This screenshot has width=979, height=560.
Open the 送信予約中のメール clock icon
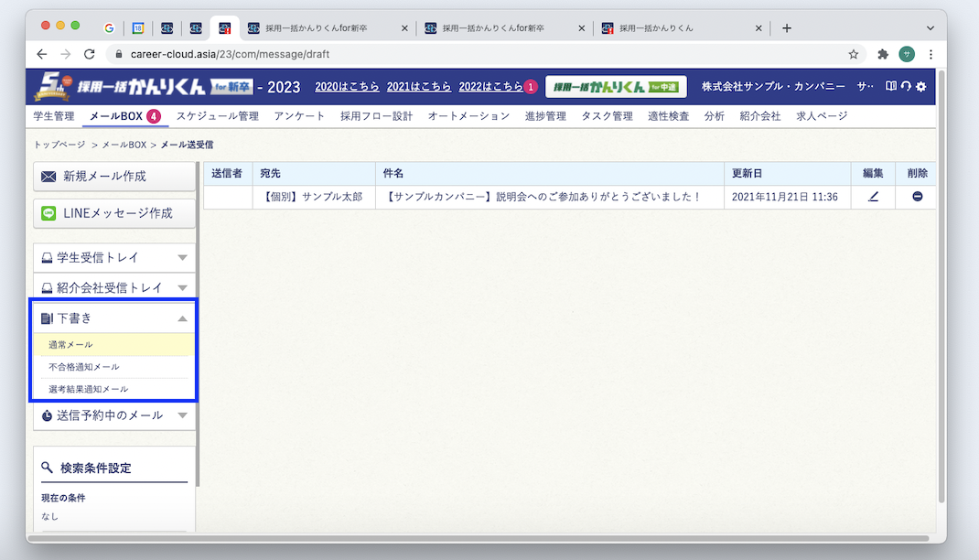tap(47, 415)
